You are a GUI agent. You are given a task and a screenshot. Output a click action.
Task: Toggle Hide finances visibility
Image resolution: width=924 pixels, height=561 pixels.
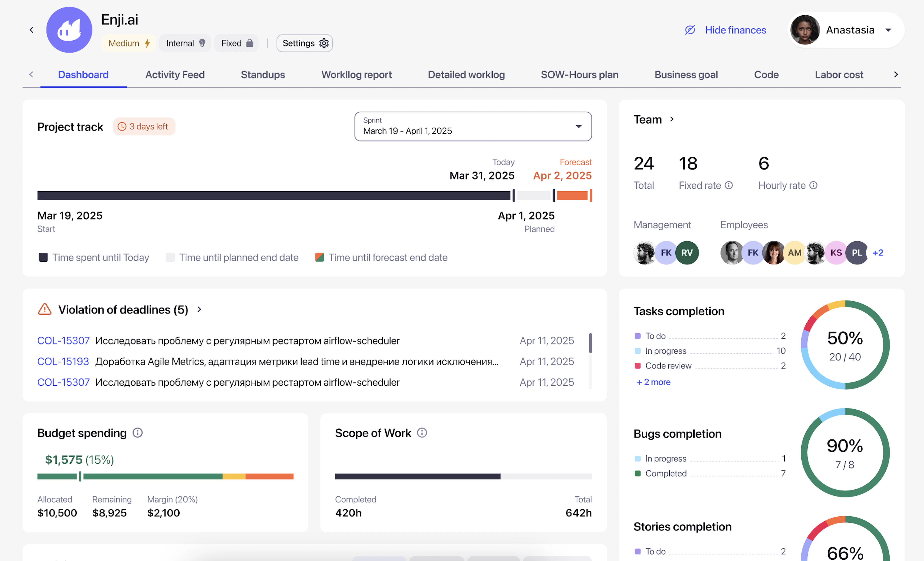click(x=725, y=30)
